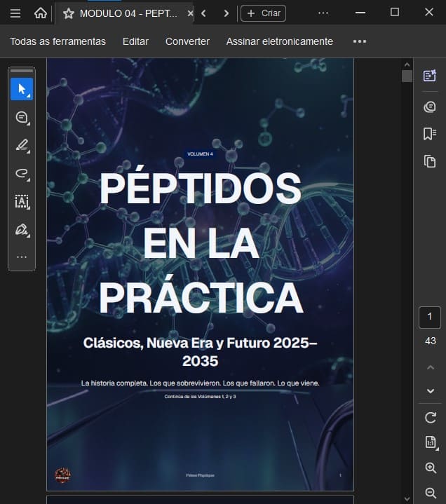Go to the Home screen icon
446x504 pixels.
pyautogui.click(x=41, y=13)
